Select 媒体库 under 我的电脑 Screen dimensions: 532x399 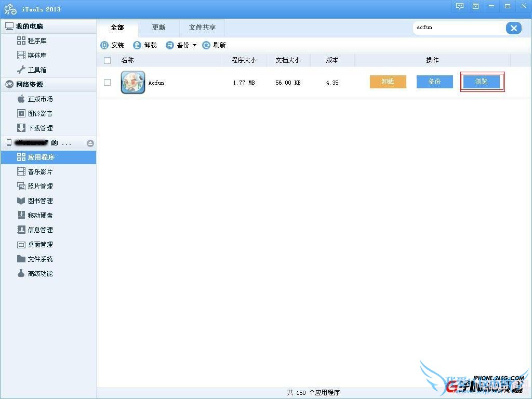click(35, 55)
